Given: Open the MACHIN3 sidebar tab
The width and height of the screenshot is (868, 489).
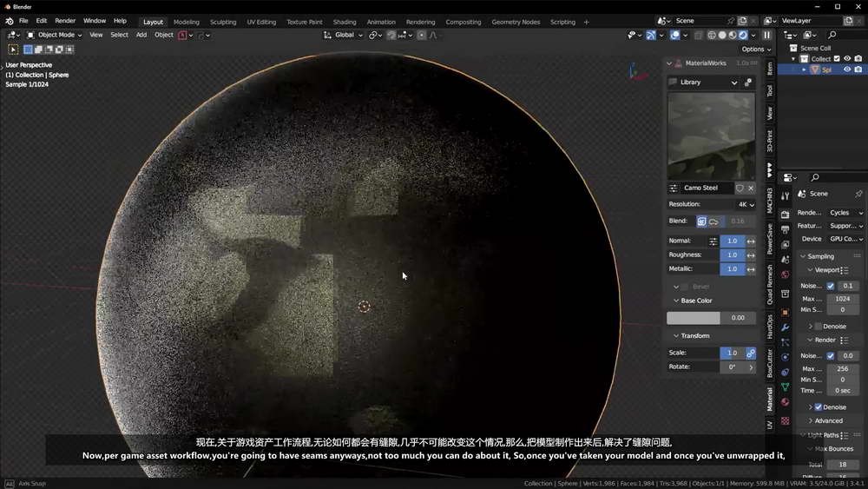Looking at the screenshot, I should point(769,201).
